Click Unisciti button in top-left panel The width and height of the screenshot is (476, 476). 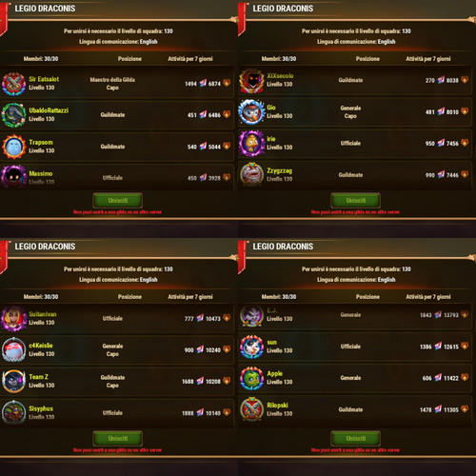118,201
